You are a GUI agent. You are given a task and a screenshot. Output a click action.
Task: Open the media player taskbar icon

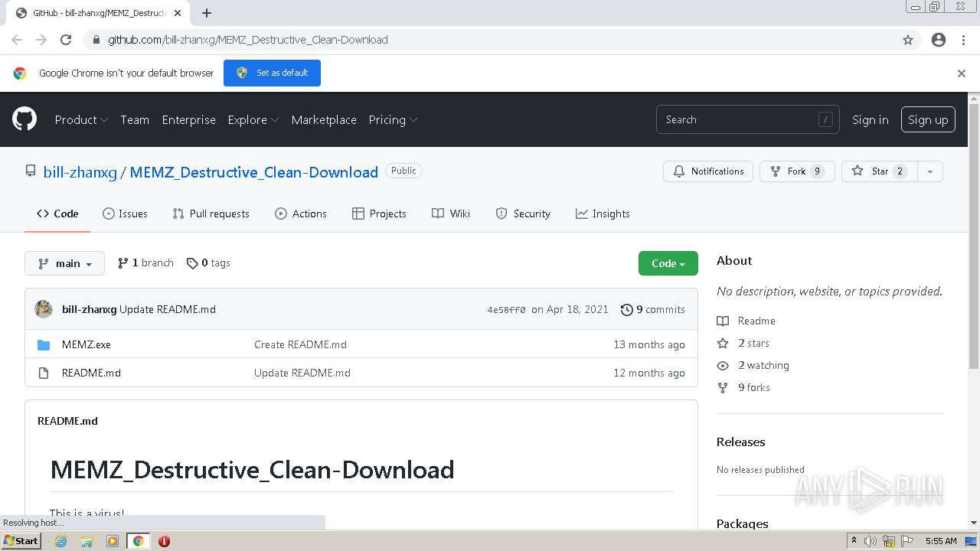(113, 541)
